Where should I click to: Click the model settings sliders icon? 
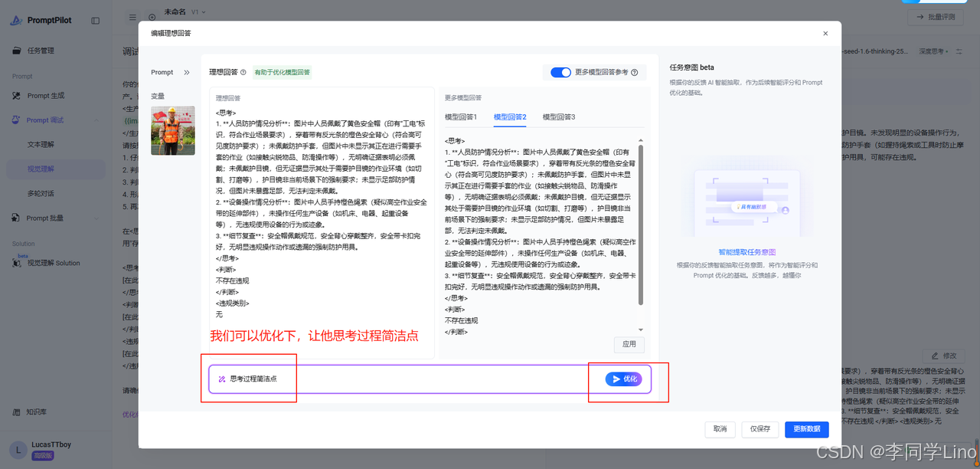click(959, 51)
